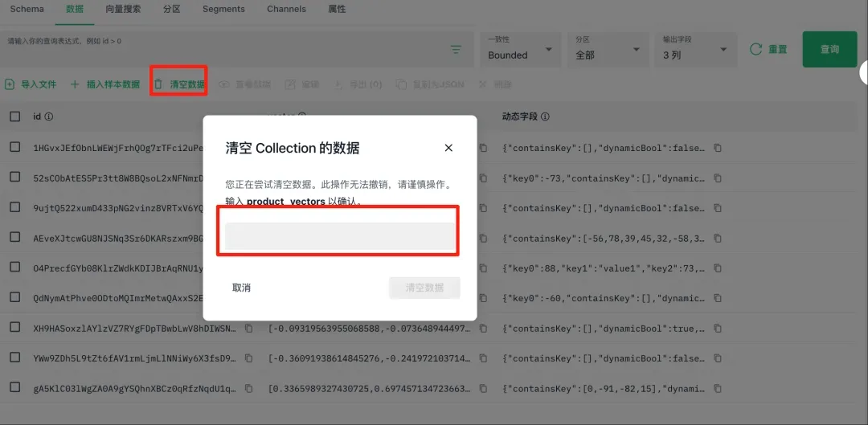Open the Segments tab
This screenshot has width=868, height=425.
pos(223,9)
